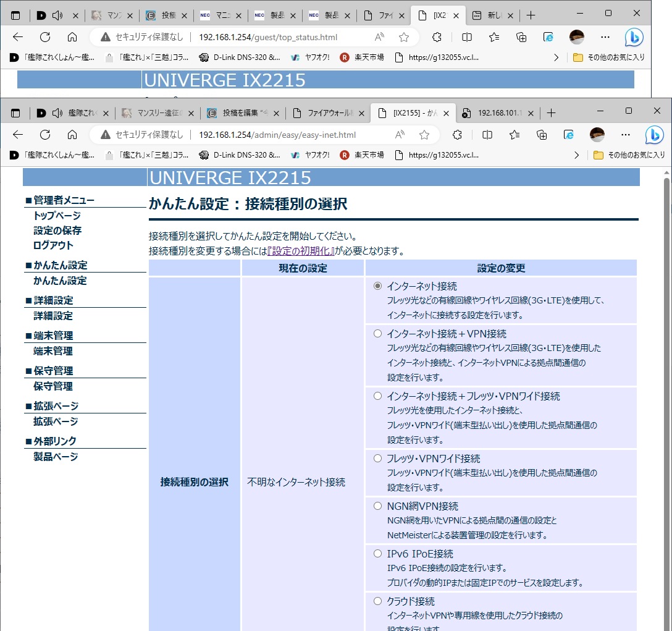Reload page in front browser window

(45, 135)
